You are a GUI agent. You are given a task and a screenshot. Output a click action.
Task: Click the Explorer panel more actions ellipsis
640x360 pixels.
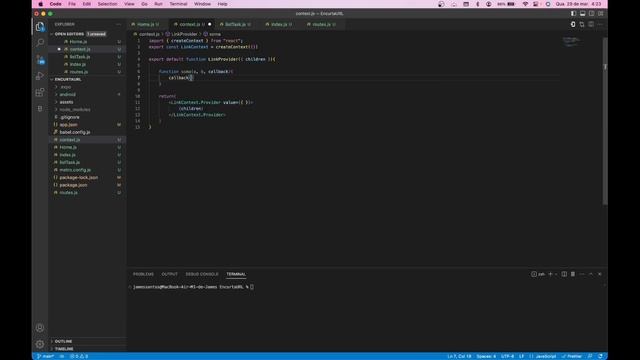click(118, 24)
